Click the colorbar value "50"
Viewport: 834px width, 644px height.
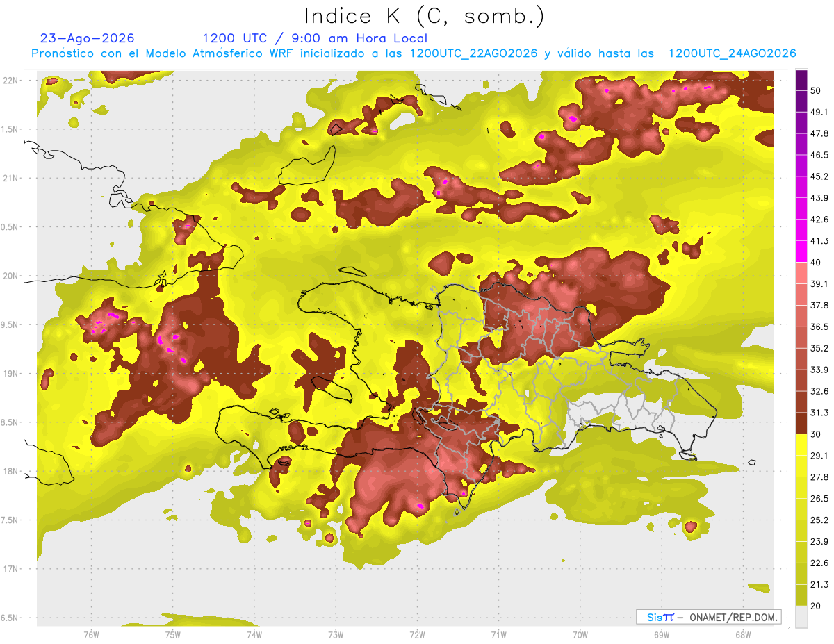[x=817, y=90]
